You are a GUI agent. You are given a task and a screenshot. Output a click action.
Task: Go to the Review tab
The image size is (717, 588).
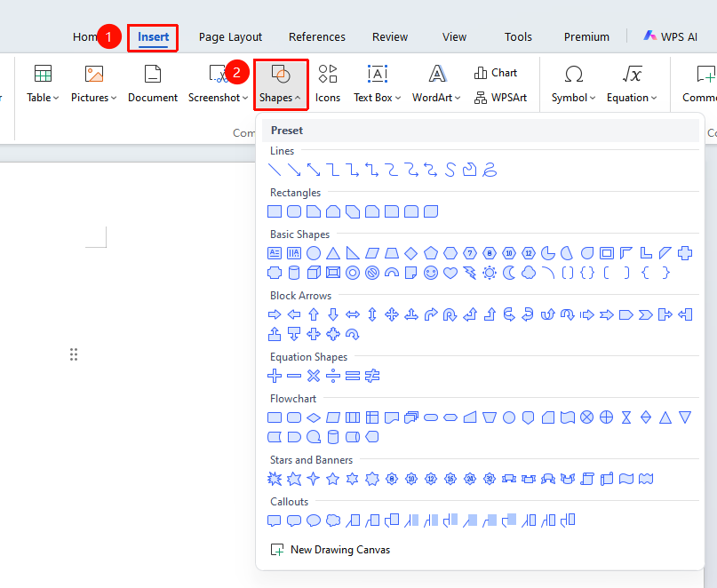coord(390,37)
